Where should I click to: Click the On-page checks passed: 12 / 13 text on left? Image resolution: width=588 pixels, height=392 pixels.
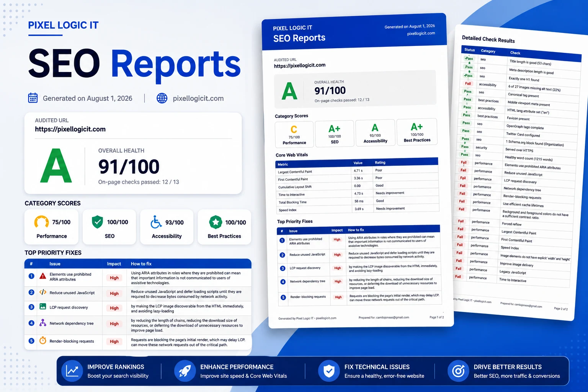point(139,182)
